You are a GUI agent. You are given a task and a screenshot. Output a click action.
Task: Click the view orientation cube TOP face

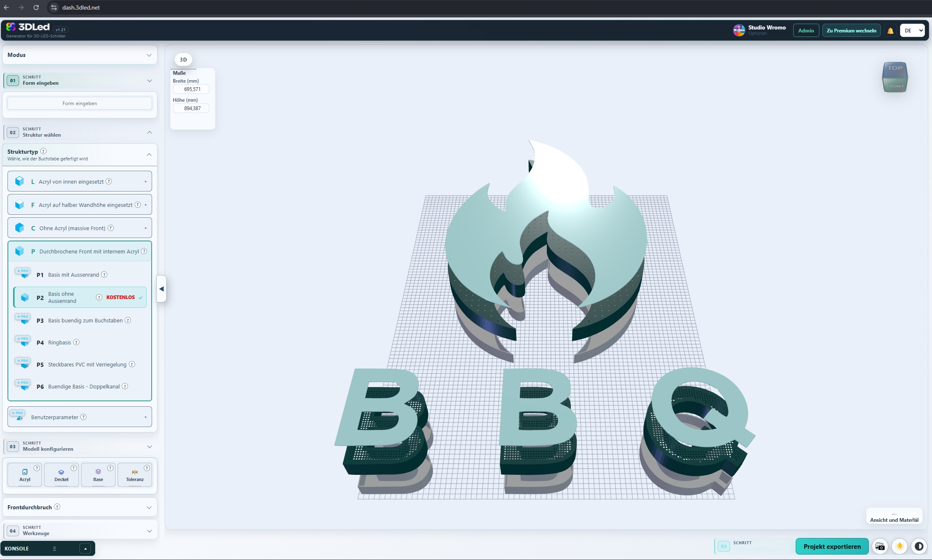click(x=895, y=68)
